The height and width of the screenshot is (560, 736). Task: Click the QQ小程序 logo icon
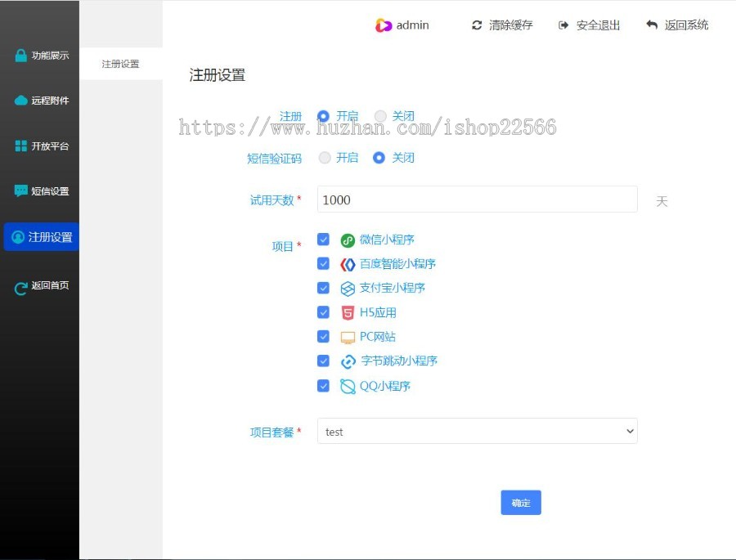[348, 387]
